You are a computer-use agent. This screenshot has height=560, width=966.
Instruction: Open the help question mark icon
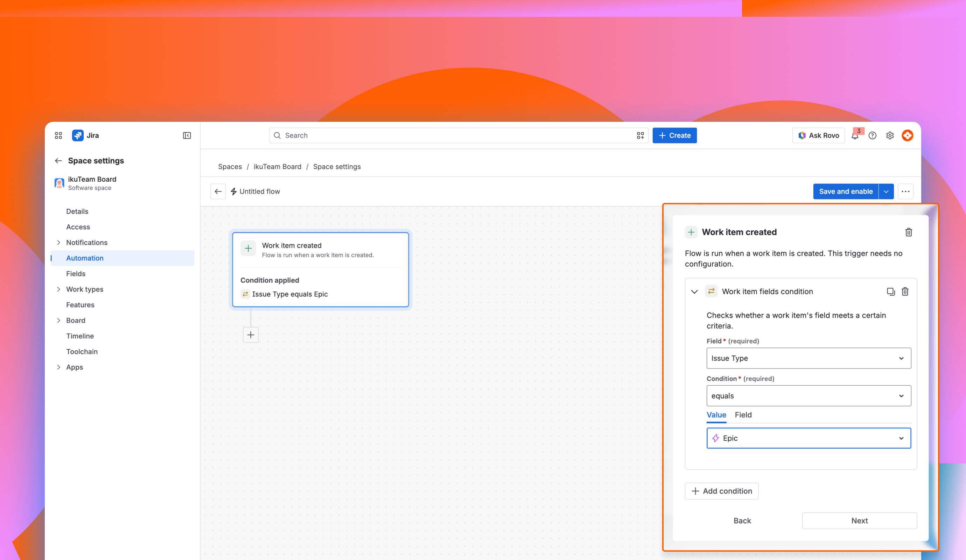pyautogui.click(x=873, y=135)
